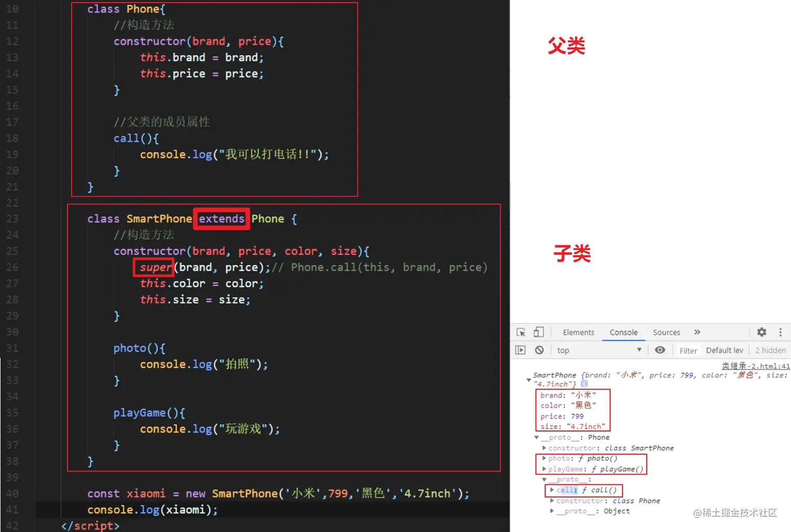Screen dimensions: 791x532
Task: Open DevTools settings gear
Action: [x=762, y=332]
